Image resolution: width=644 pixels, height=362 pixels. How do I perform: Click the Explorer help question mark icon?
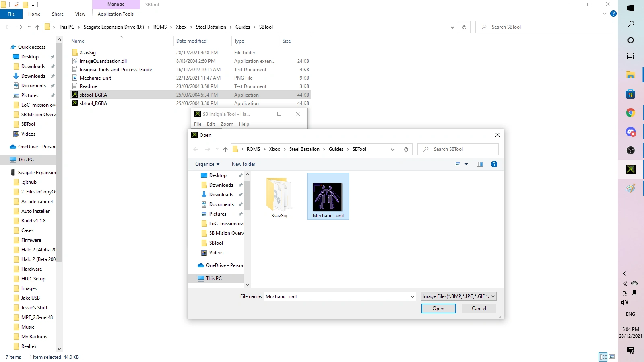pyautogui.click(x=613, y=14)
